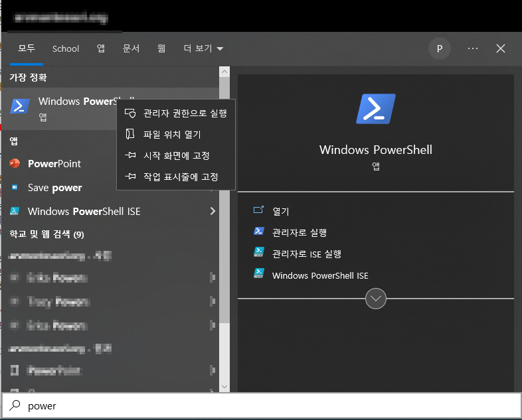Select 작업 표시줄에 고정 context menu entry
Image resolution: width=522 pixels, height=420 pixels.
tap(176, 176)
